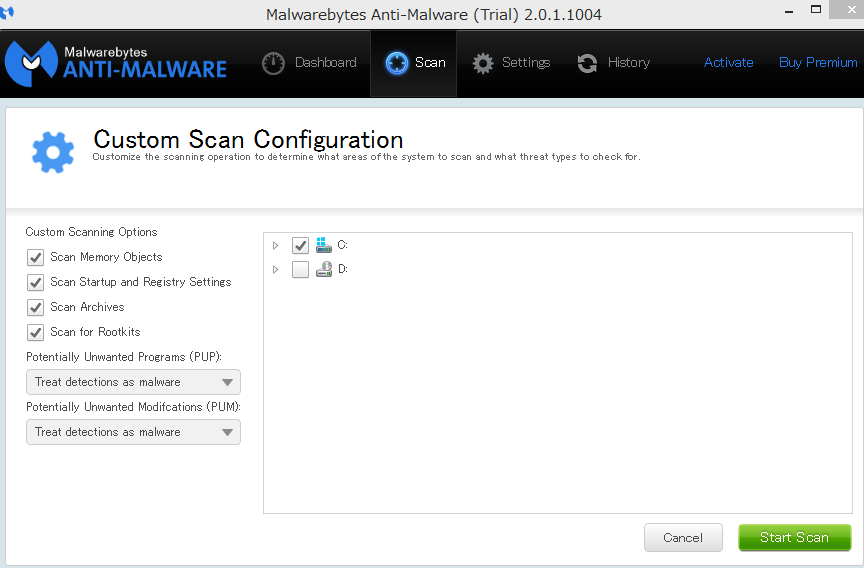This screenshot has height=568, width=864.
Task: Click the Scan crosshair icon
Action: 397,63
